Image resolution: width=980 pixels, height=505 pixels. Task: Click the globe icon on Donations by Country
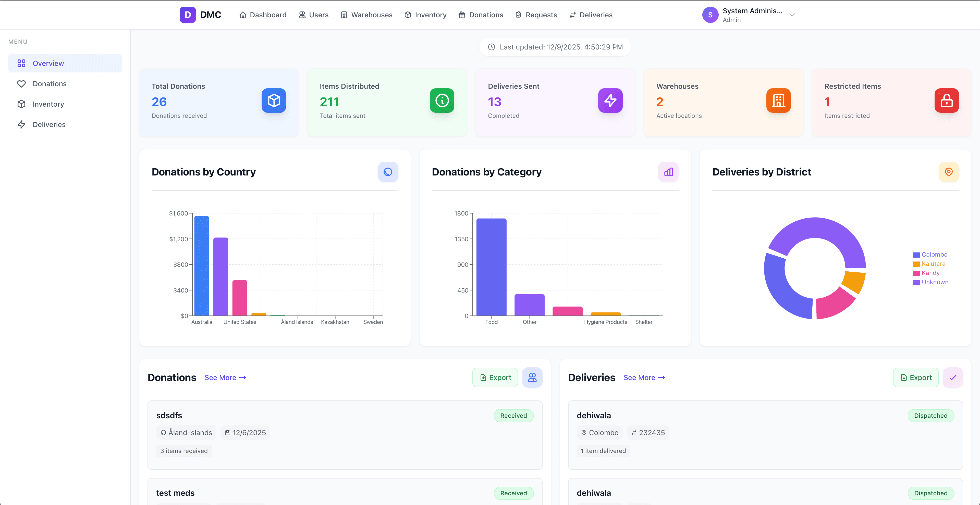click(388, 172)
